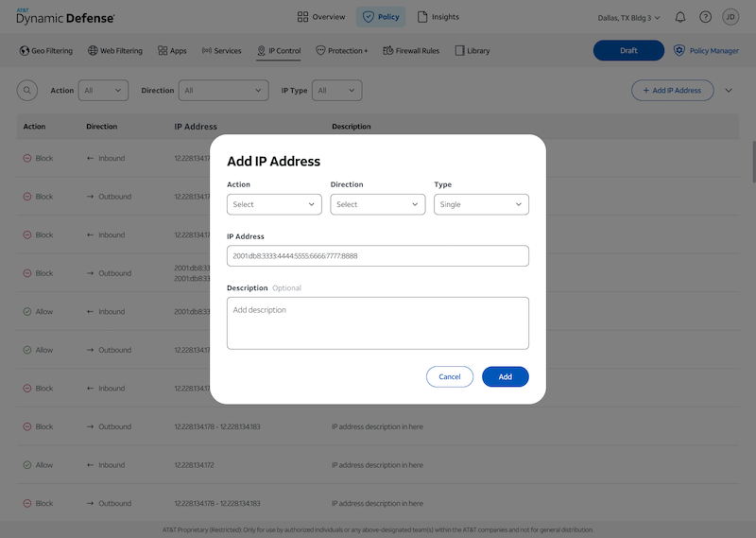Click the Geo Filtering globe icon
This screenshot has width=756, height=538.
click(x=25, y=51)
